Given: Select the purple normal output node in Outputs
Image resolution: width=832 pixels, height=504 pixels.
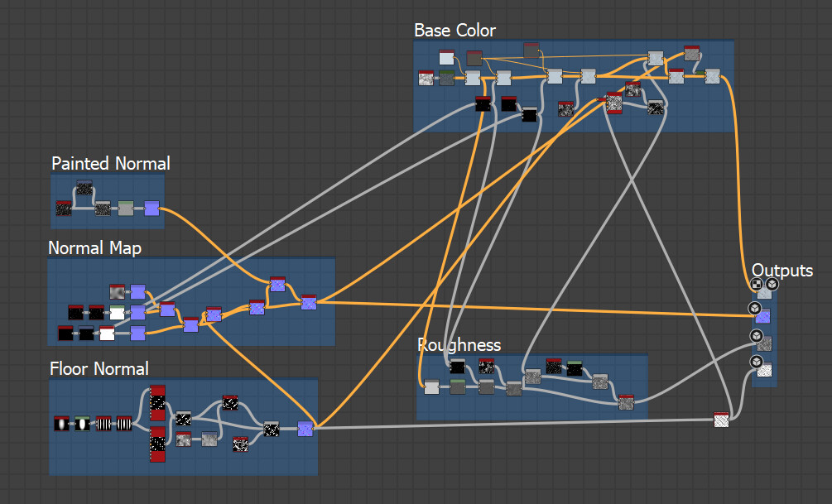Looking at the screenshot, I should coord(763,316).
